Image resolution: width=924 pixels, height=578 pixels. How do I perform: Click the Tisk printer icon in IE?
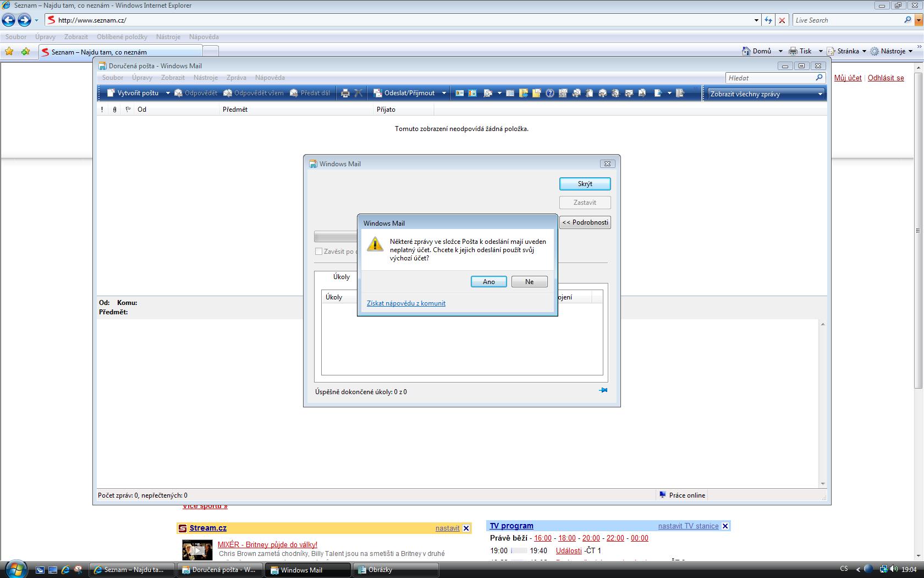point(800,51)
